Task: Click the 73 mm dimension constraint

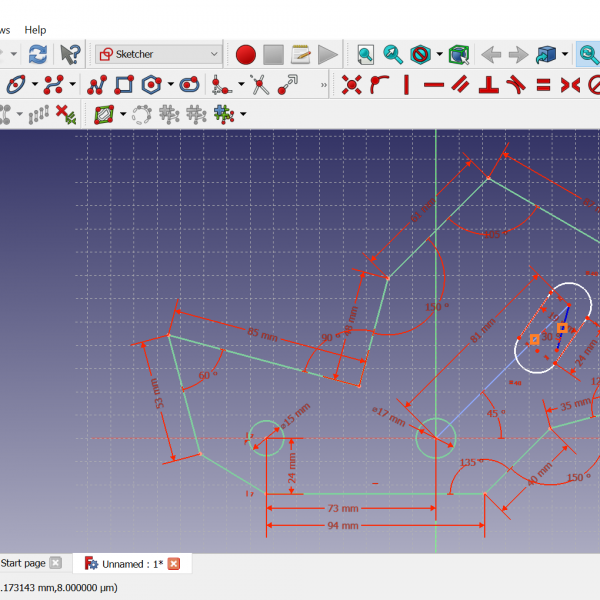Action: pos(339,508)
